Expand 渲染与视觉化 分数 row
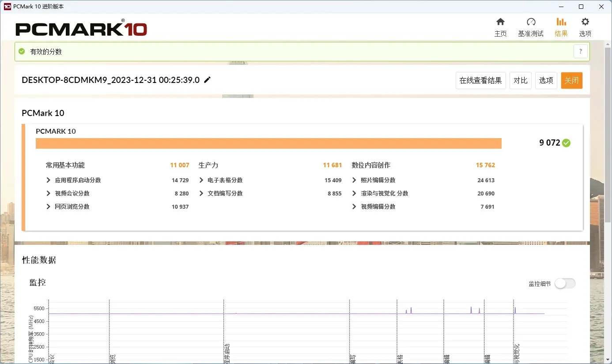The height and width of the screenshot is (364, 612). [354, 193]
